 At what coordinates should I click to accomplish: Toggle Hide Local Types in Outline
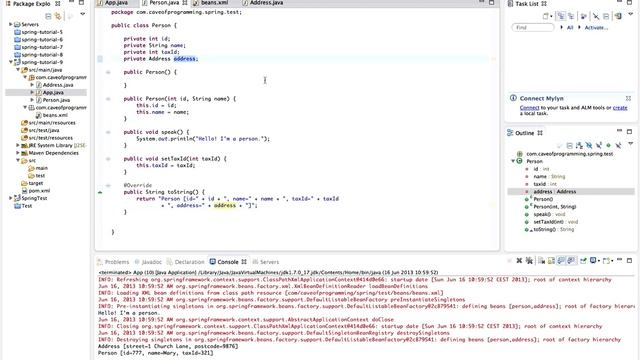(x=618, y=145)
